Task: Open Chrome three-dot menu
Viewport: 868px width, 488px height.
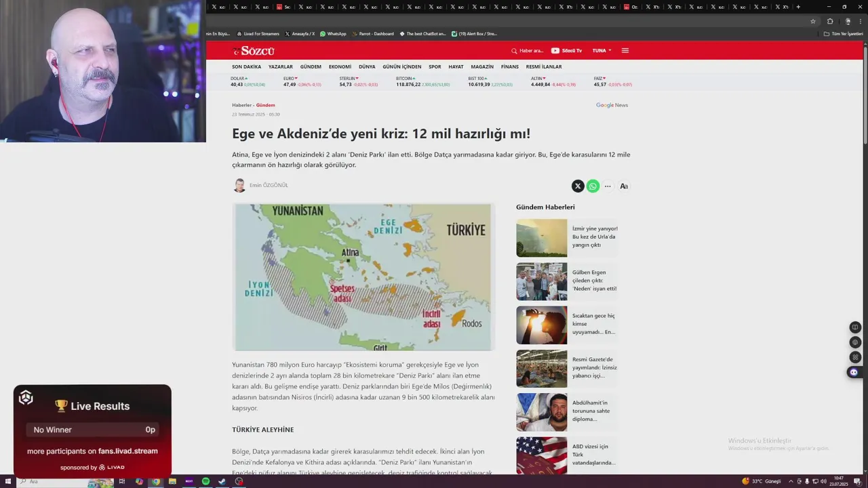Action: (x=862, y=21)
